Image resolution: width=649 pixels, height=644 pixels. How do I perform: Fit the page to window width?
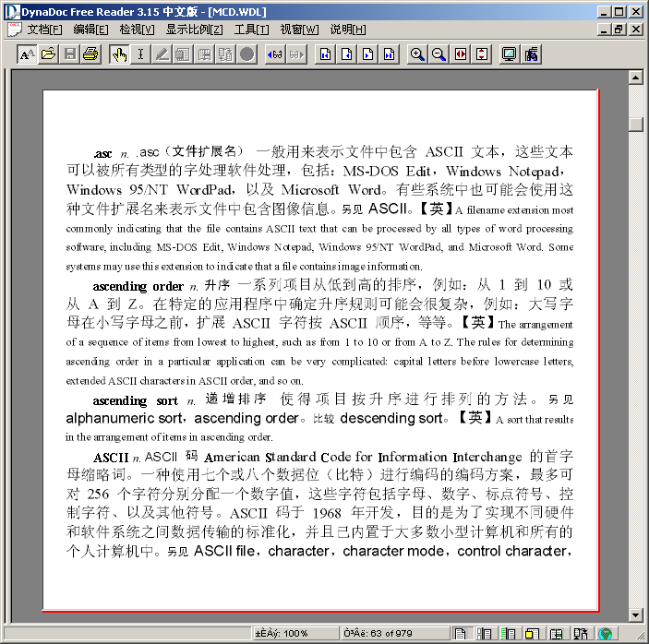tap(461, 54)
